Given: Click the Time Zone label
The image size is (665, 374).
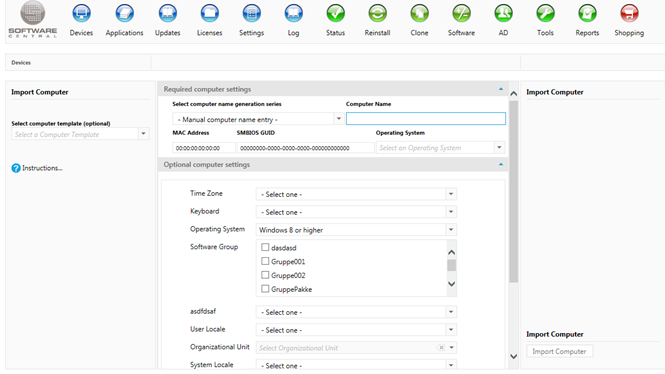Looking at the screenshot, I should coord(206,193).
